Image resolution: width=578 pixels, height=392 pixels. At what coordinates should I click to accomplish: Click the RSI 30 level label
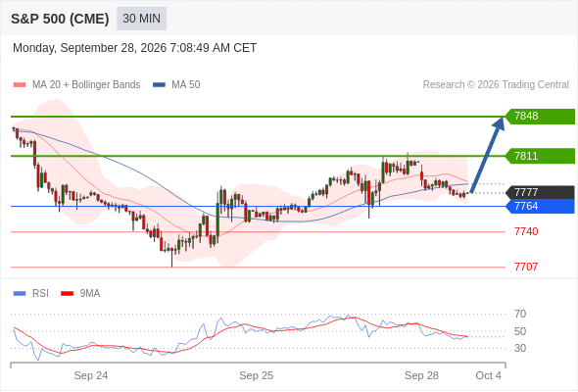tap(520, 348)
